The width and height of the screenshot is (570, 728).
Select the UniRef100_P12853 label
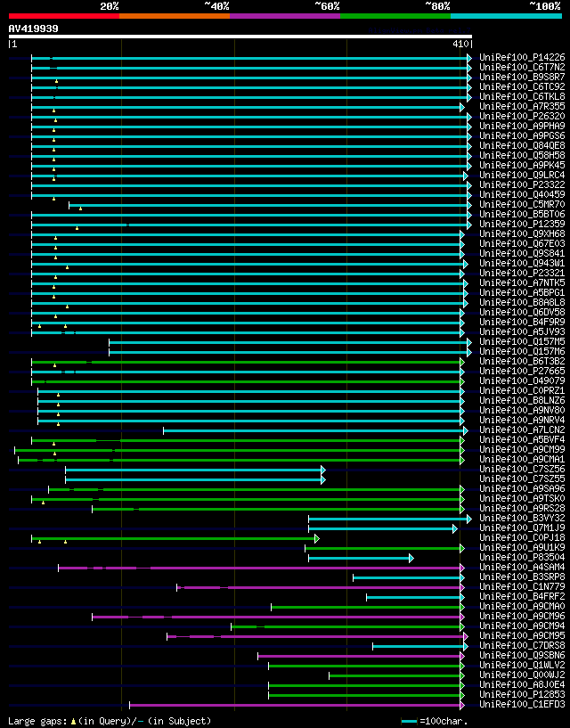(522, 694)
